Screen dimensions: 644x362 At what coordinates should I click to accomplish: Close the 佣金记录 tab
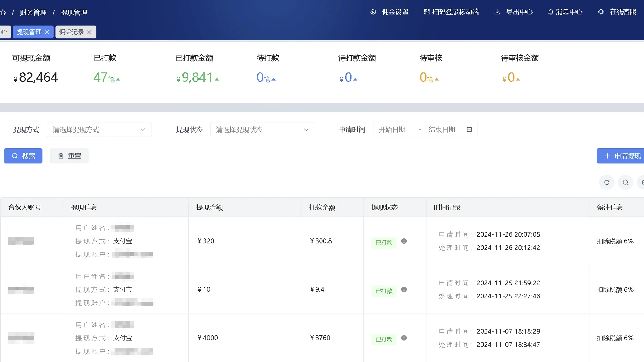89,32
